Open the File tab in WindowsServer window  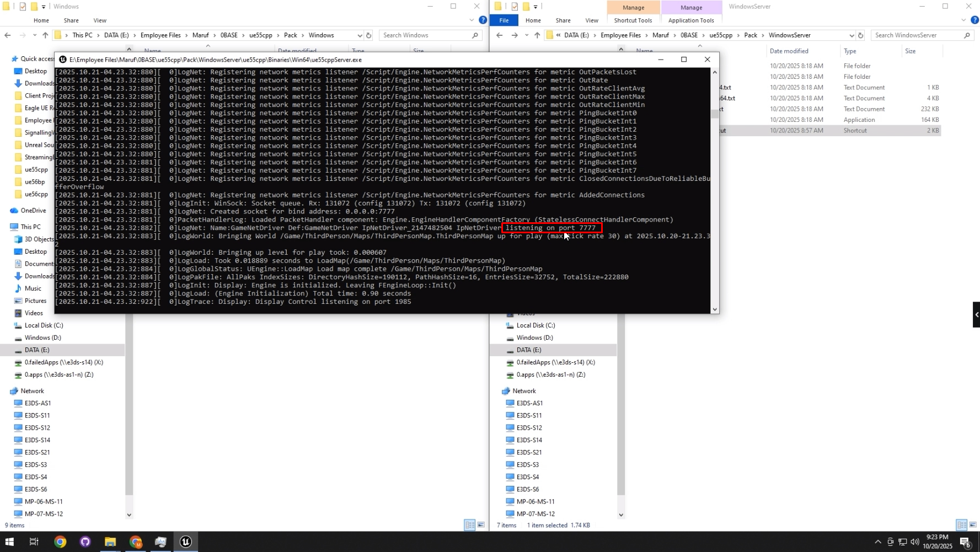[504, 20]
